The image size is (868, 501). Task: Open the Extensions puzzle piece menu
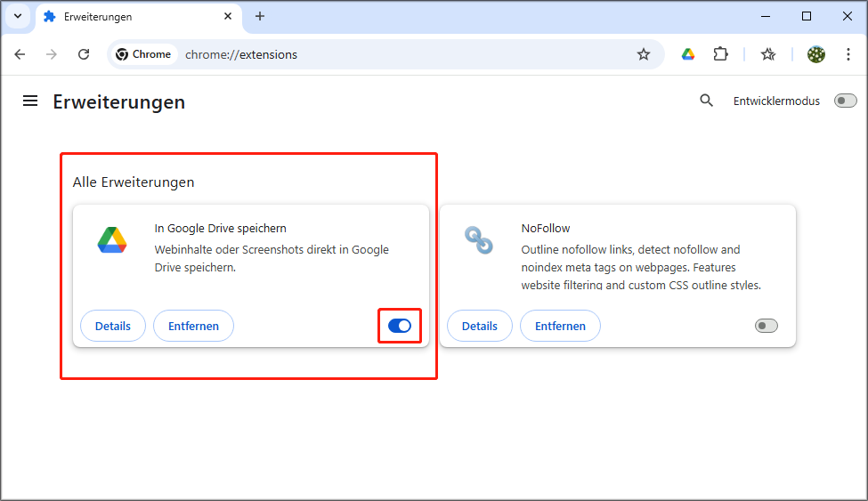coord(720,54)
